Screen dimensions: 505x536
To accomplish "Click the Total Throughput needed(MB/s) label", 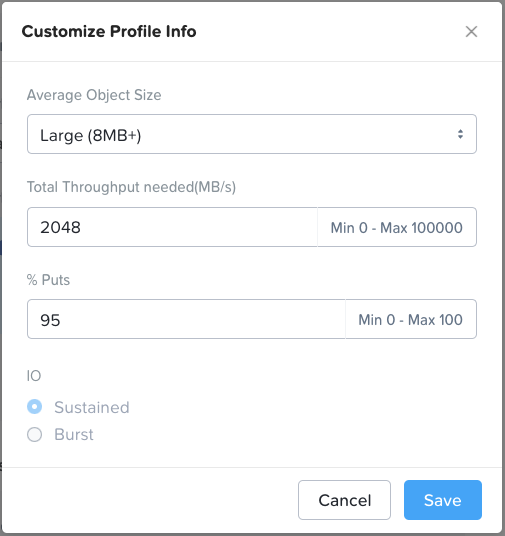I will point(131,187).
